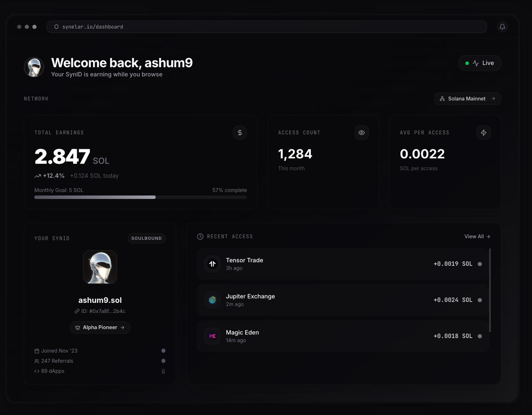
Task: Click the 1,284 access count value
Action: pos(295,154)
